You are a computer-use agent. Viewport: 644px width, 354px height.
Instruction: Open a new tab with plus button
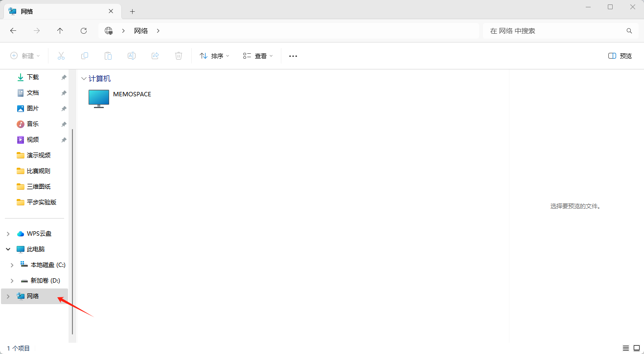pos(132,11)
